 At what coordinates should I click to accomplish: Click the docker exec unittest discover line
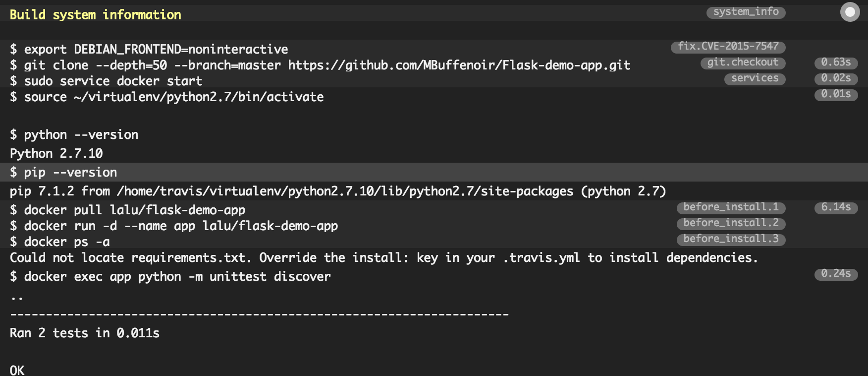tap(170, 277)
